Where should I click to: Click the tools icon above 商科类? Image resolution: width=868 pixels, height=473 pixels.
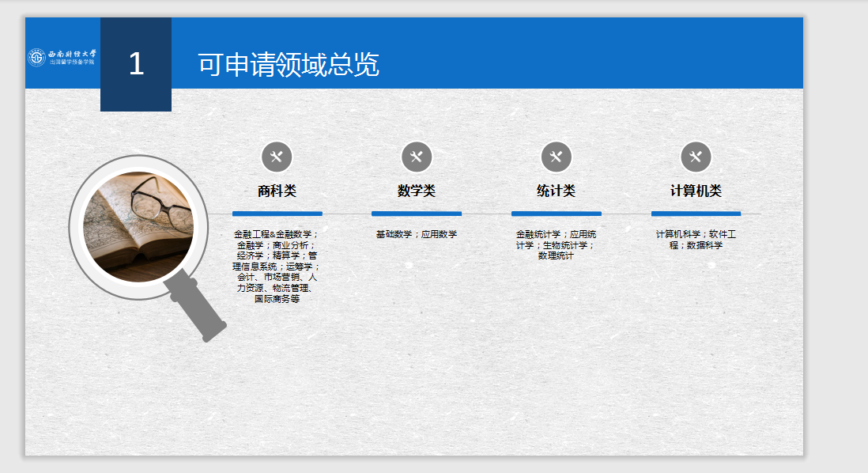[x=277, y=157]
